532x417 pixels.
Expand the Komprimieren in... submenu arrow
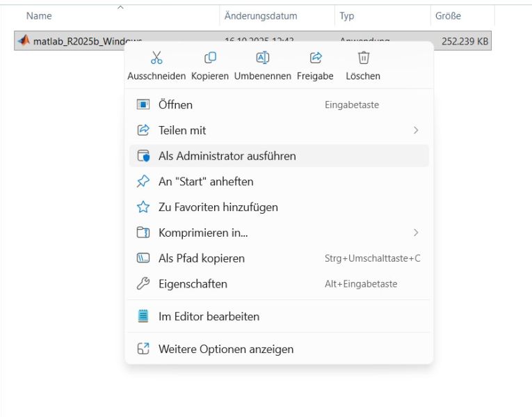click(416, 233)
